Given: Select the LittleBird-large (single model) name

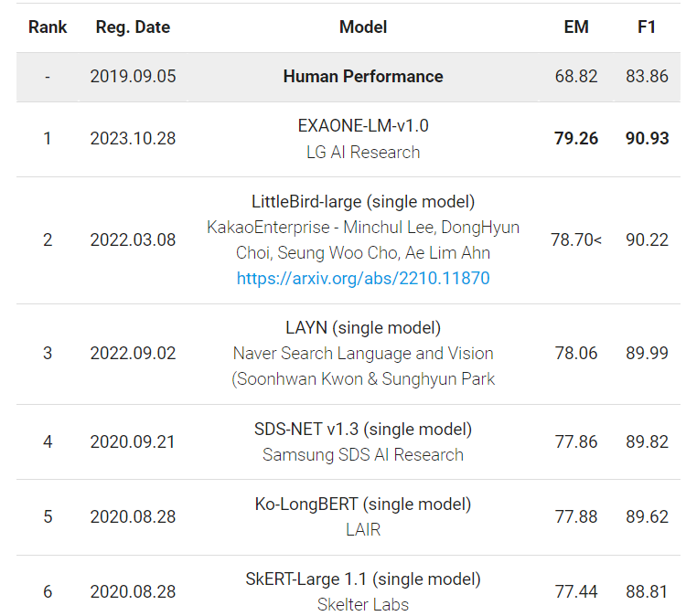Looking at the screenshot, I should point(363,202).
